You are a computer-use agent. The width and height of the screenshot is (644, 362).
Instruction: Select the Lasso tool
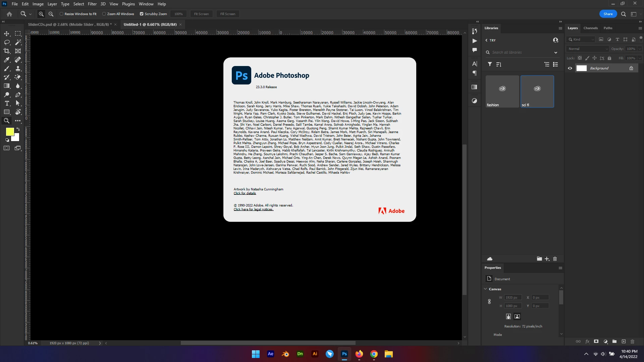pos(7,42)
